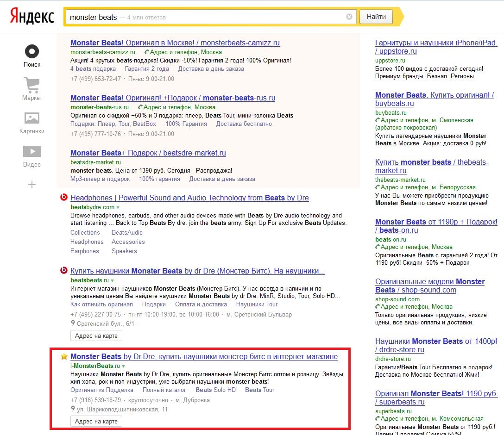The width and height of the screenshot is (504, 435).
Task: Open the Маркет shopping cart icon
Action: coord(32,85)
